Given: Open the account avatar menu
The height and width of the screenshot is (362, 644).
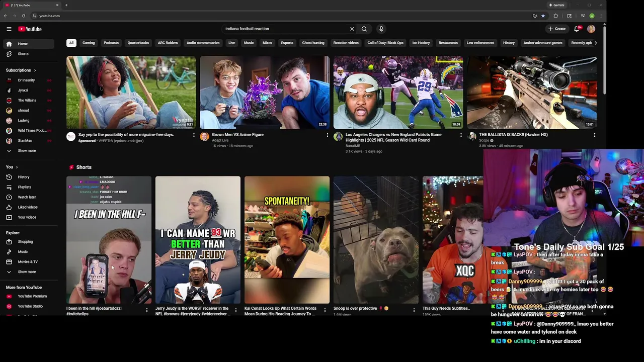Looking at the screenshot, I should (591, 29).
